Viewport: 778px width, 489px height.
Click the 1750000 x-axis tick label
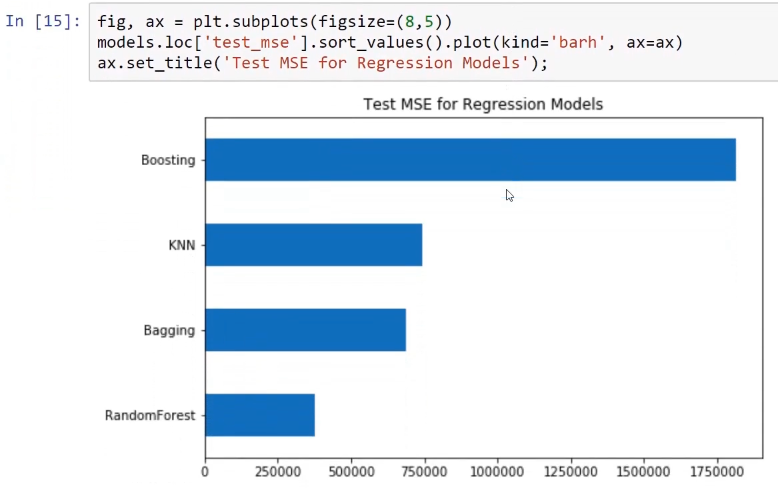tap(717, 472)
